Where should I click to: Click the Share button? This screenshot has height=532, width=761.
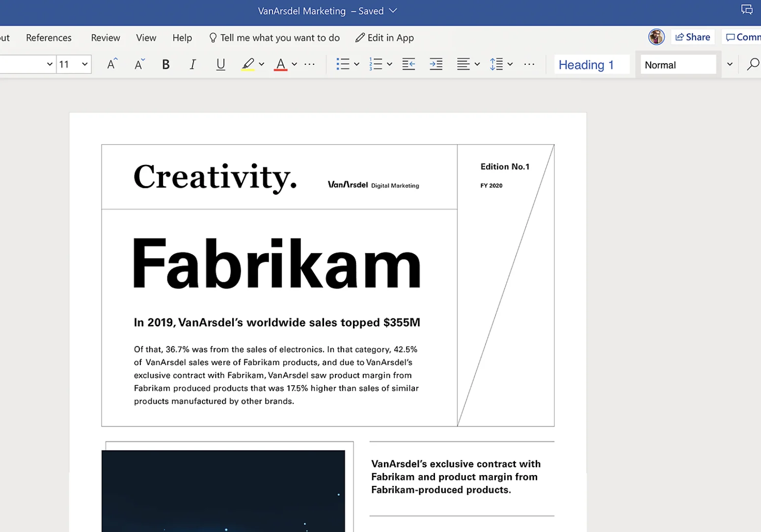(x=693, y=37)
